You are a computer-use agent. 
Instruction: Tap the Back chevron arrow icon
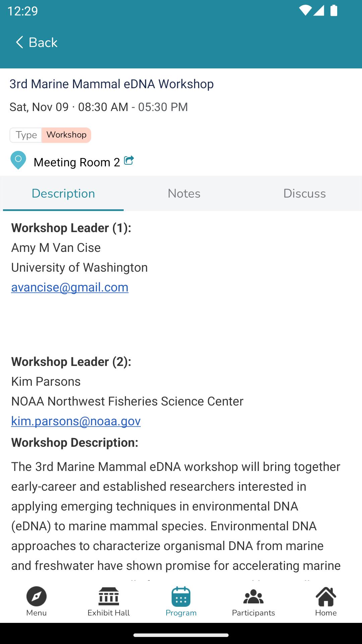(19, 42)
